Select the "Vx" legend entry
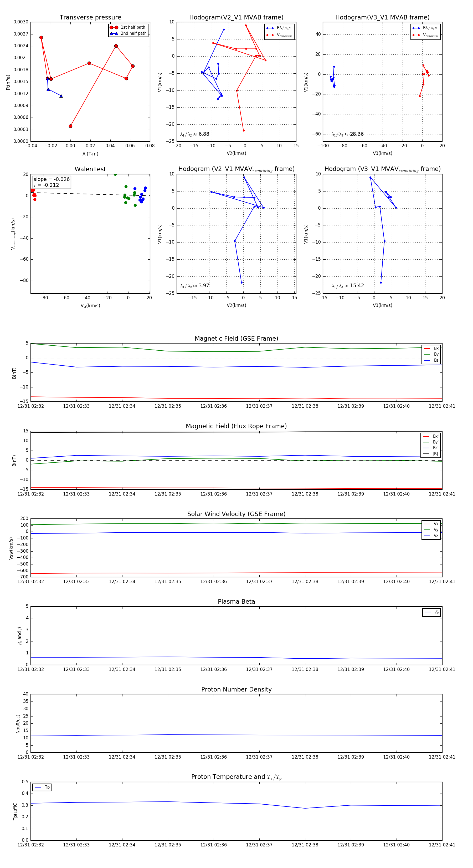 pyautogui.click(x=431, y=524)
